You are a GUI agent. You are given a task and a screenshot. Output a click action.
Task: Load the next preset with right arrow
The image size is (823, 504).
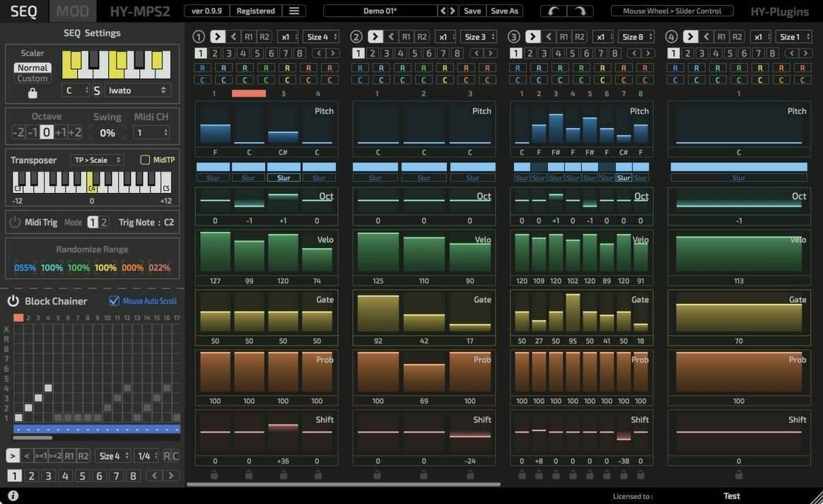(453, 11)
